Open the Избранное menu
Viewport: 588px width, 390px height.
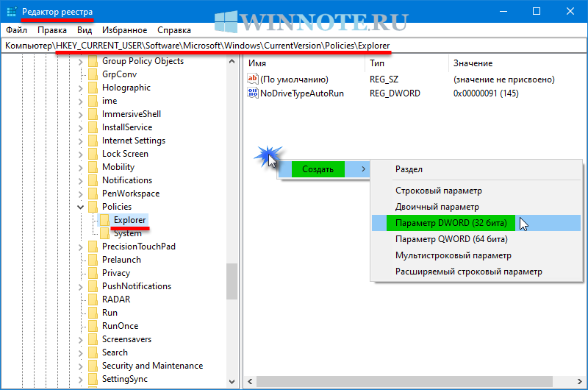(x=124, y=30)
